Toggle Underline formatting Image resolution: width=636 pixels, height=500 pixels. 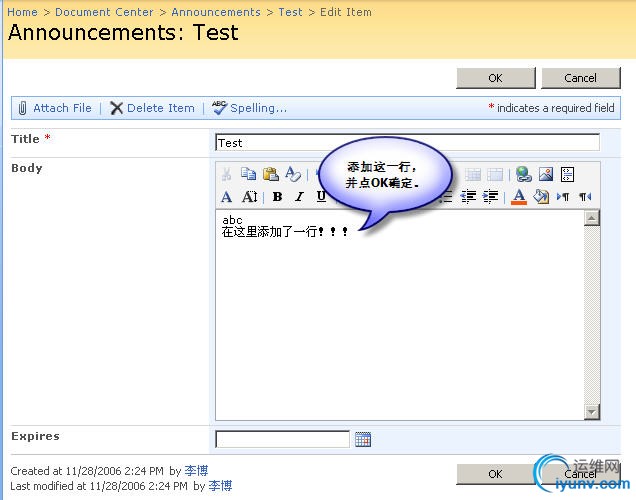click(x=321, y=196)
